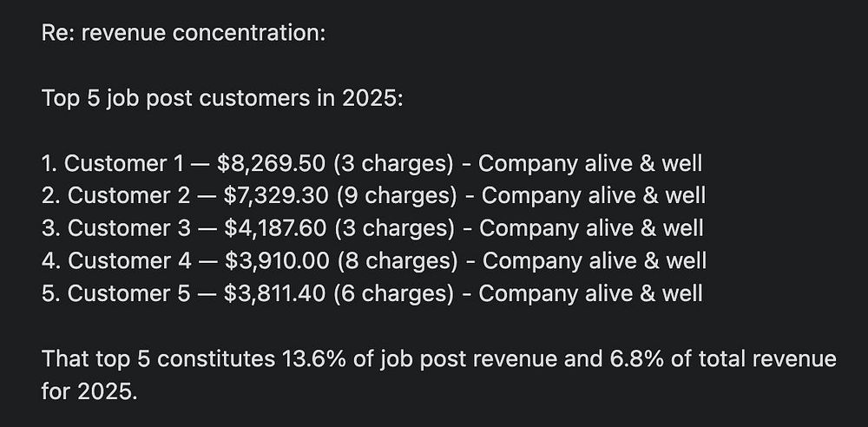Click the 'for 2025.' closing text

[89, 391]
